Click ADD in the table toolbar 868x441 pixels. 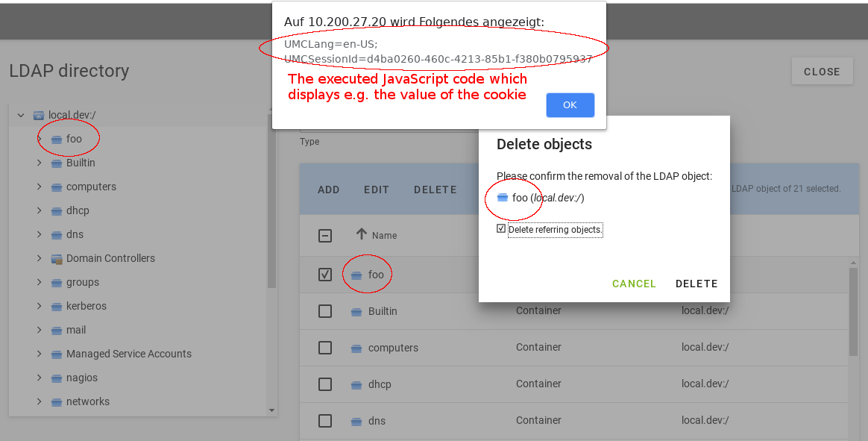[329, 190]
